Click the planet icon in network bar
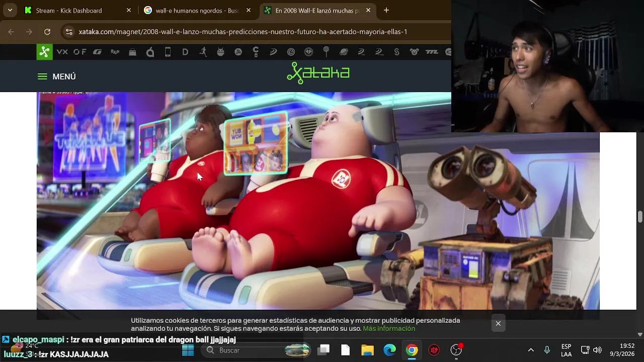This screenshot has width=644, height=362. [x=344, y=52]
